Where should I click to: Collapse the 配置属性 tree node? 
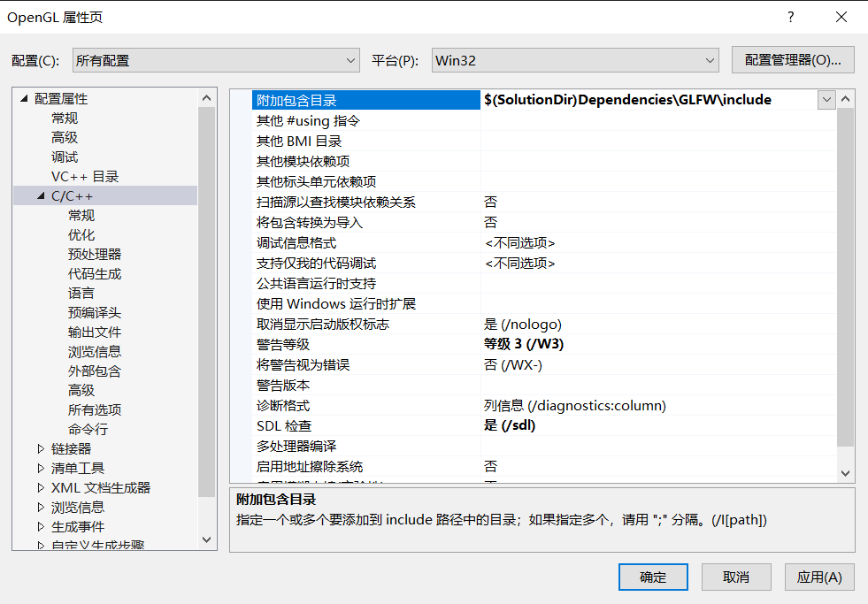click(24, 99)
